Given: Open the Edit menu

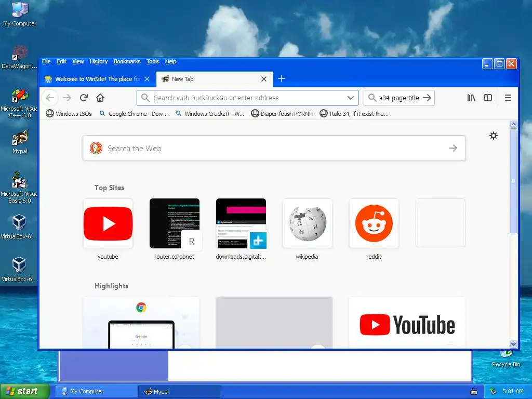Looking at the screenshot, I should point(61,61).
